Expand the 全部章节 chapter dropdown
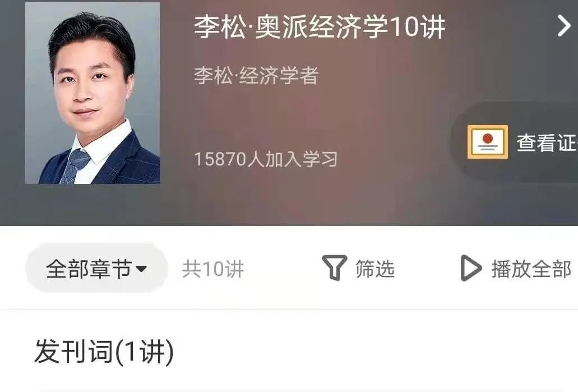This screenshot has width=578, height=392. [96, 268]
